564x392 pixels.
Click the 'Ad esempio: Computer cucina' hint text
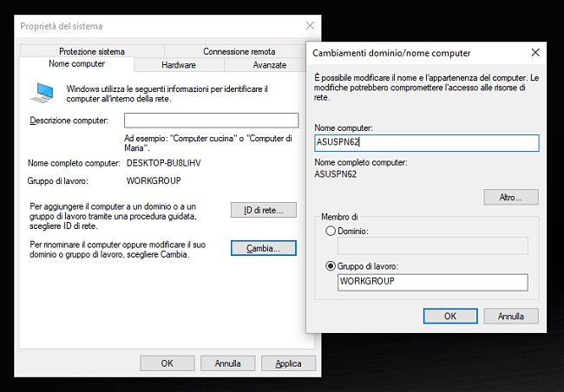click(208, 143)
